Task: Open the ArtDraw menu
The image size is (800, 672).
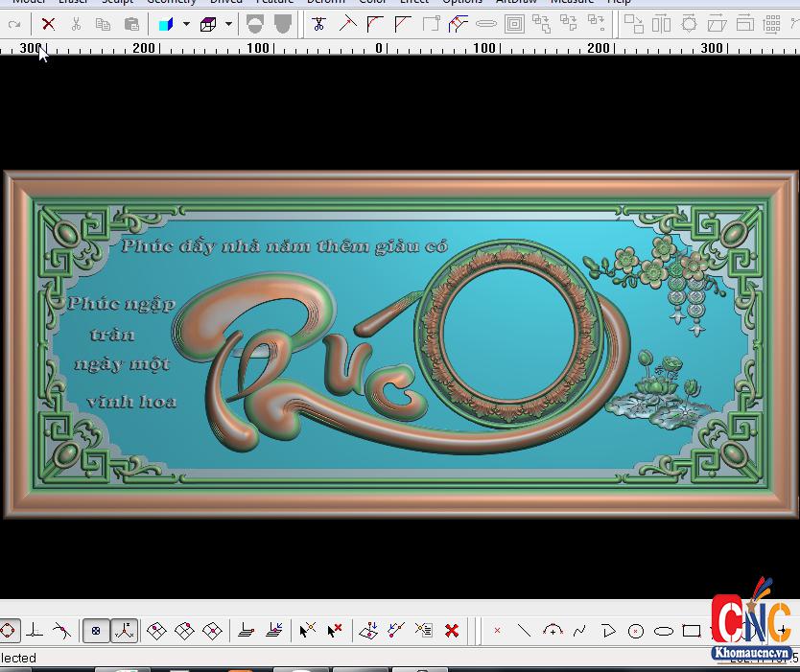Action: (516, 2)
